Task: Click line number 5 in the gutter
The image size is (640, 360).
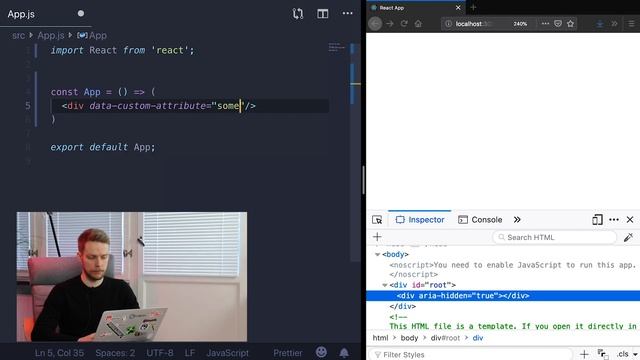Action: (x=28, y=106)
